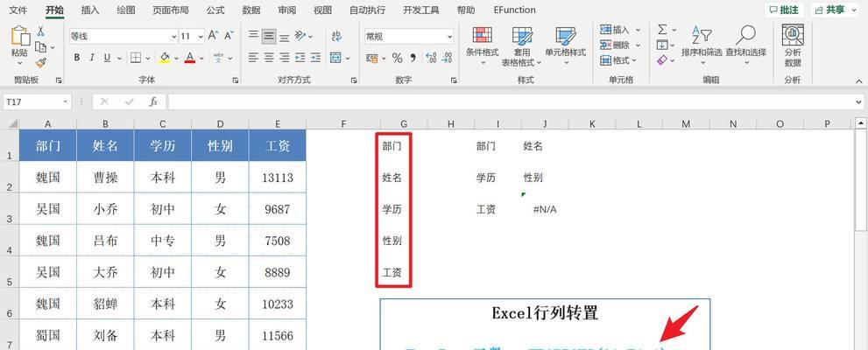Expand the fill color dropdown arrow

(176, 58)
